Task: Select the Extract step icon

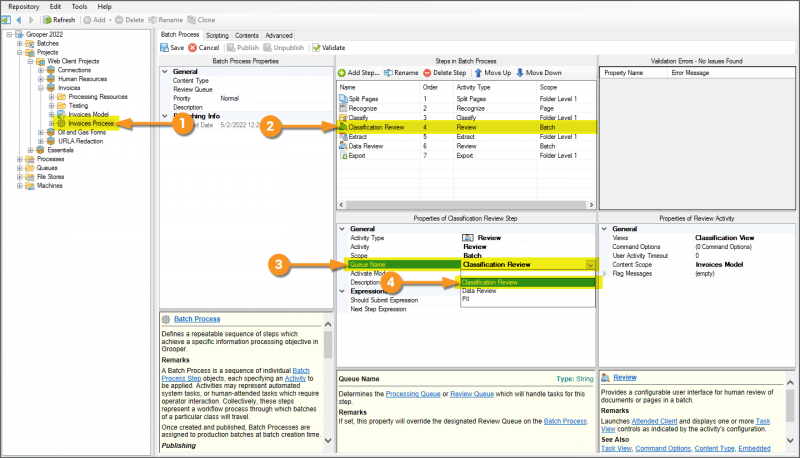Action: point(343,137)
